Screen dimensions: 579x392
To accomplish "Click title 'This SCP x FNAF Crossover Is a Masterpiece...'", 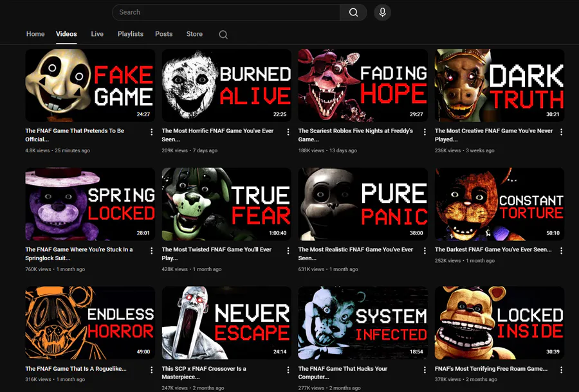I will pos(204,373).
